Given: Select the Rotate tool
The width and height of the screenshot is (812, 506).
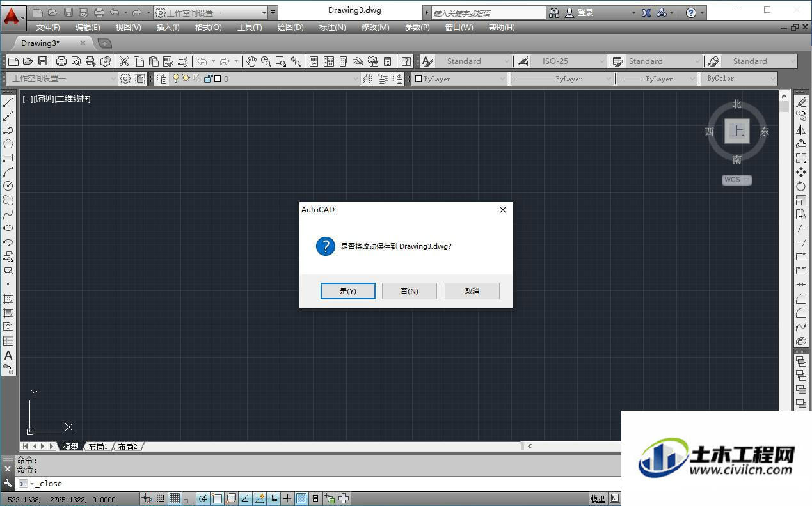Looking at the screenshot, I should pos(801,186).
